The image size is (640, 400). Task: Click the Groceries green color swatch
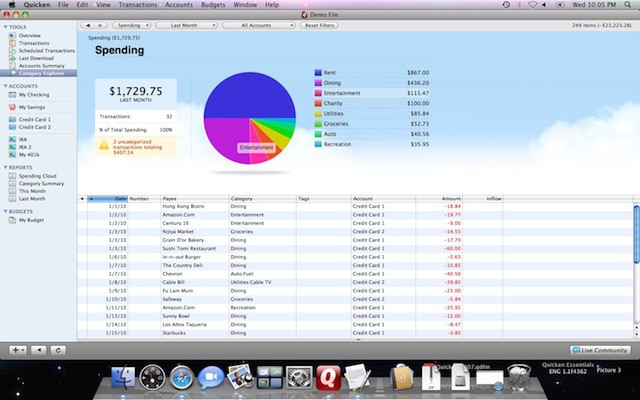click(318, 124)
